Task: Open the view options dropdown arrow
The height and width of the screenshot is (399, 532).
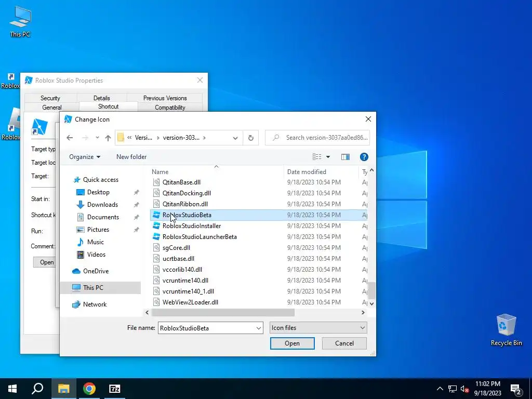Action: point(328,157)
